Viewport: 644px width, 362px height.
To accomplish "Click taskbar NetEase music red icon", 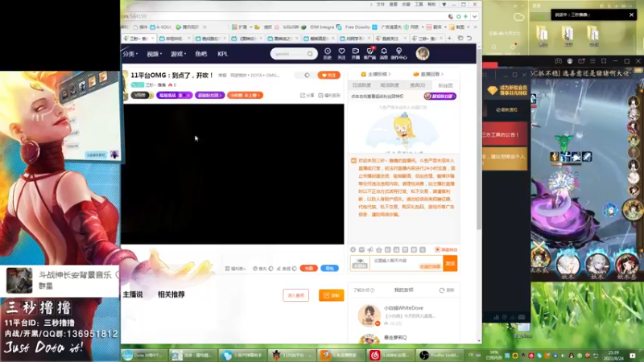I will click(374, 355).
